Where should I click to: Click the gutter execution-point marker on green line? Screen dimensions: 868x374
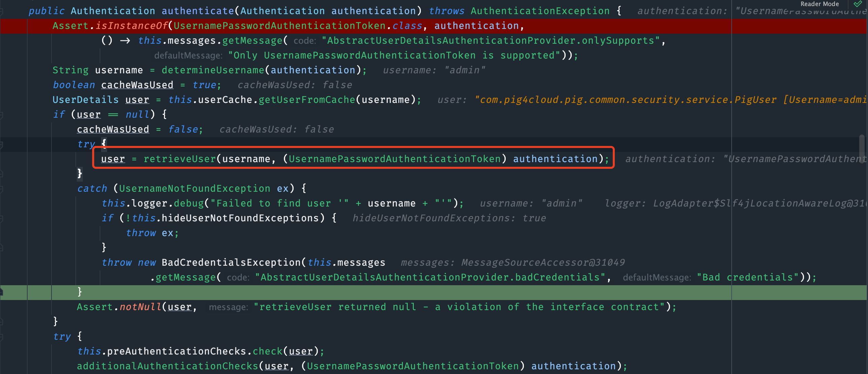coord(1,292)
